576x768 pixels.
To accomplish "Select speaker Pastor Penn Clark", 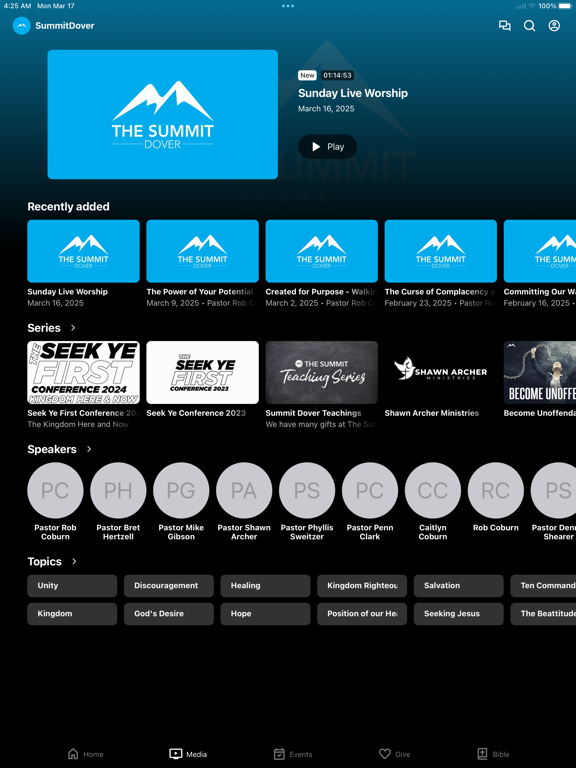I will click(370, 501).
